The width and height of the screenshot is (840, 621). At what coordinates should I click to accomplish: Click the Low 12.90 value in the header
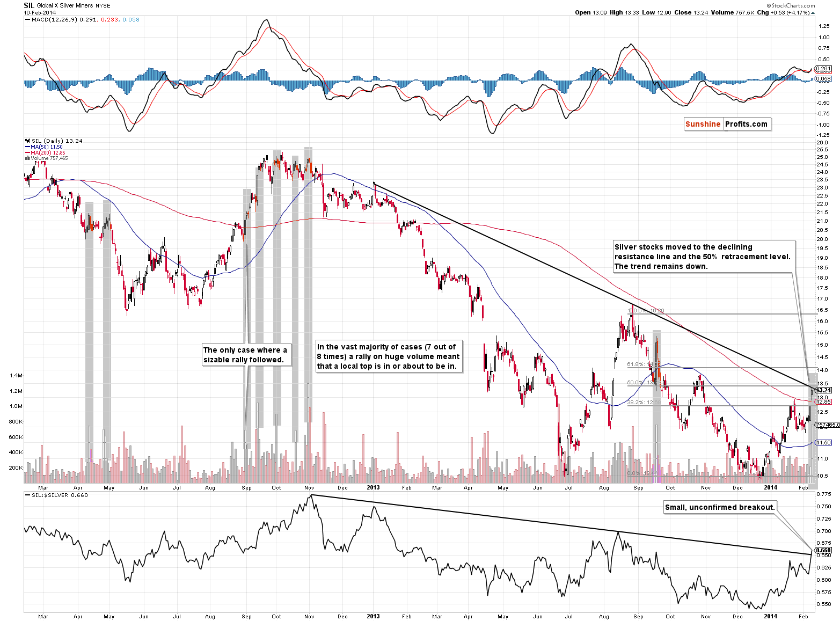click(656, 12)
